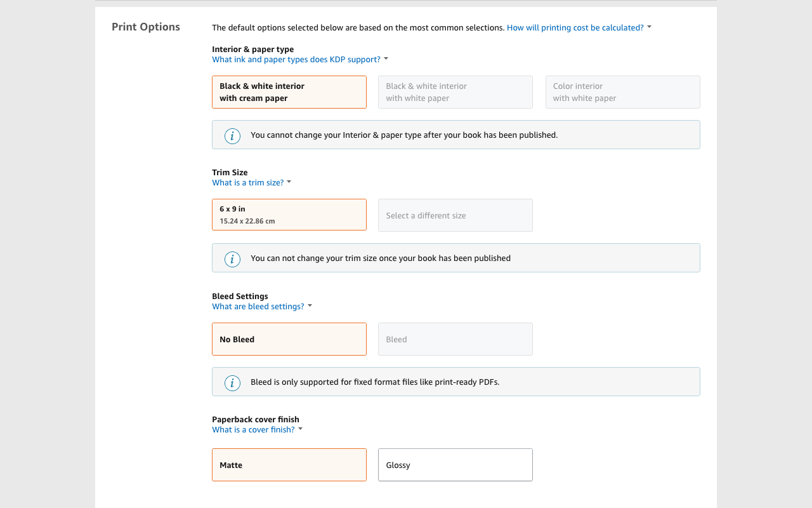Click the caret beside "What is a trim size?"
This screenshot has height=508, width=812.
289,182
